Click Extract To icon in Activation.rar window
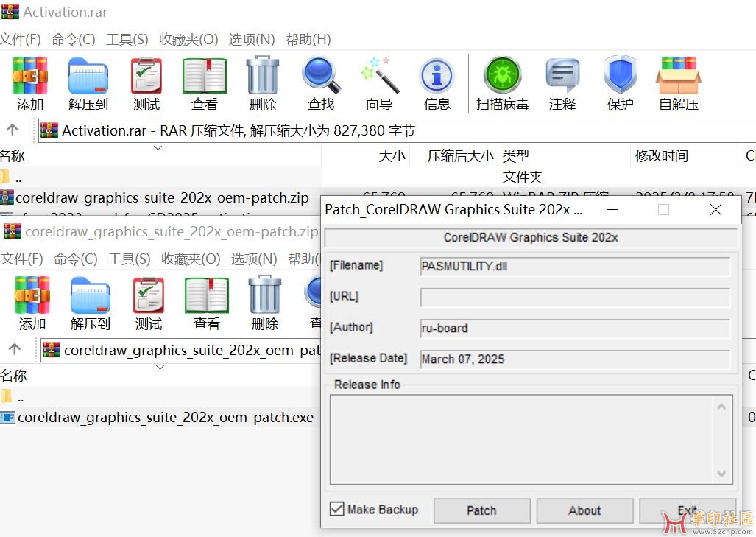This screenshot has width=756, height=537. tap(88, 76)
